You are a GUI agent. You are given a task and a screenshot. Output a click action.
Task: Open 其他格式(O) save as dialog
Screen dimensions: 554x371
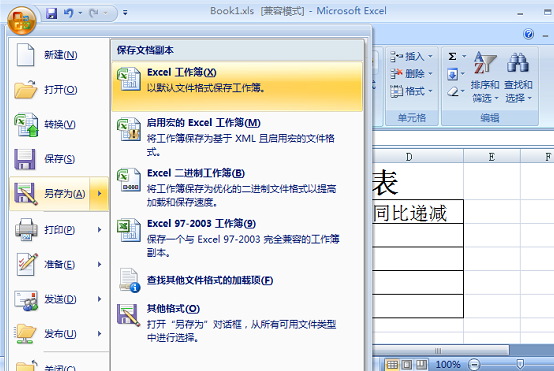[x=237, y=323]
